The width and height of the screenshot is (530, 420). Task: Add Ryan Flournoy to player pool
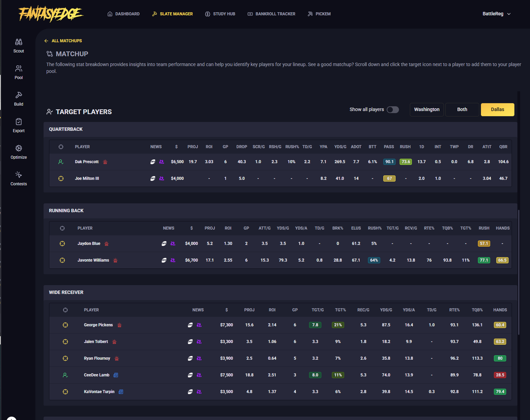coord(65,358)
